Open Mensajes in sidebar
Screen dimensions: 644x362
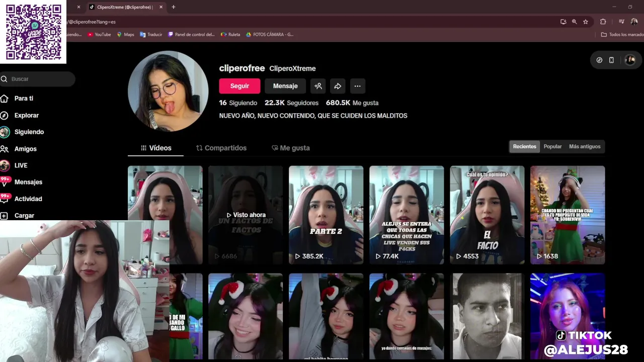click(28, 182)
